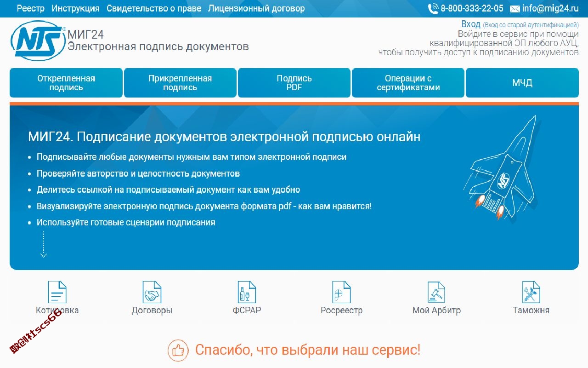Click Электронная подпись документов subtitle
Image resolution: width=588 pixels, height=368 pixels.
click(x=158, y=46)
